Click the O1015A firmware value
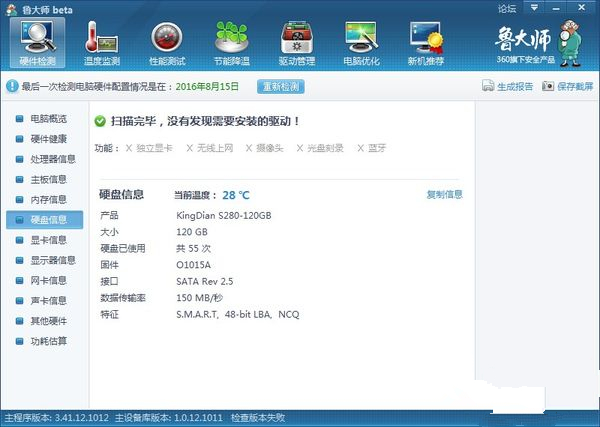The width and height of the screenshot is (600, 427). point(194,265)
